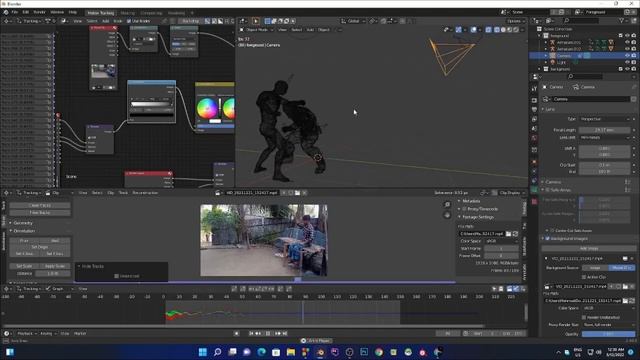Screen dimensions: 640x360
Task: Toggle Background Images checkbox
Action: (548, 238)
